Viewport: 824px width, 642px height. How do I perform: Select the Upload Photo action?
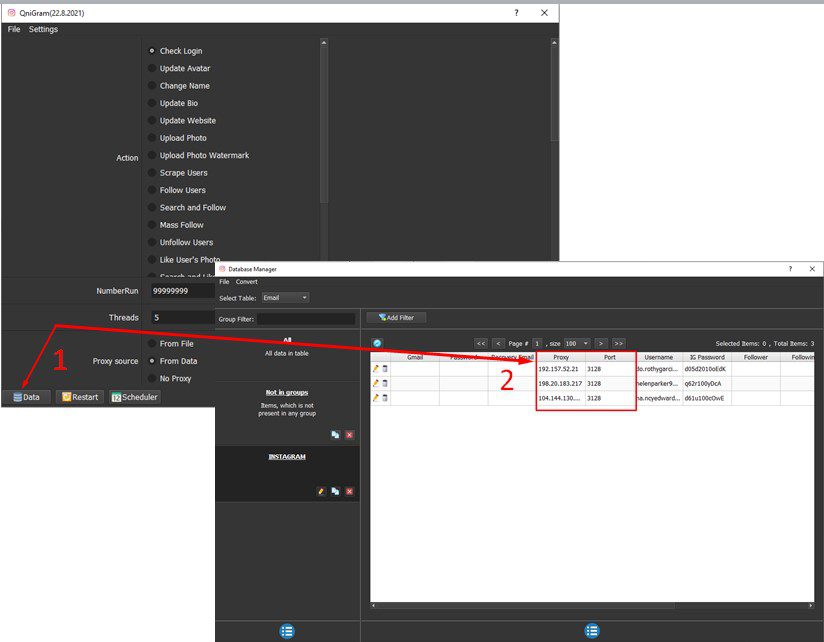click(x=178, y=138)
